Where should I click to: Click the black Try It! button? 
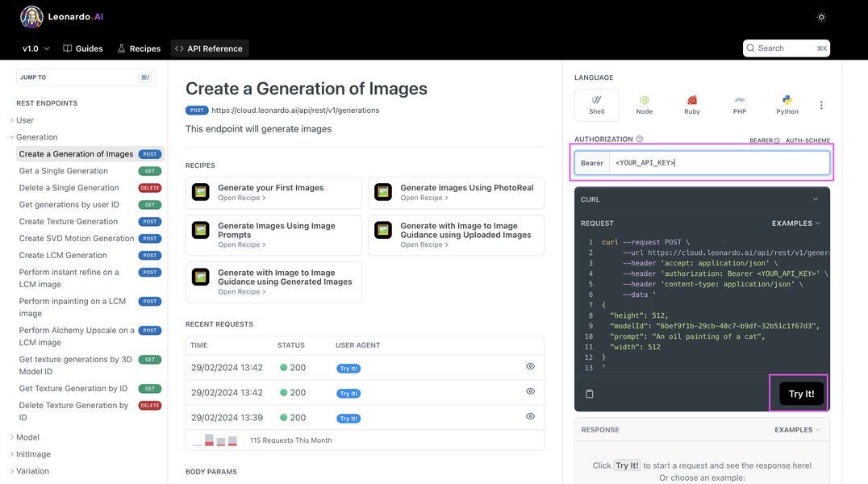point(801,394)
